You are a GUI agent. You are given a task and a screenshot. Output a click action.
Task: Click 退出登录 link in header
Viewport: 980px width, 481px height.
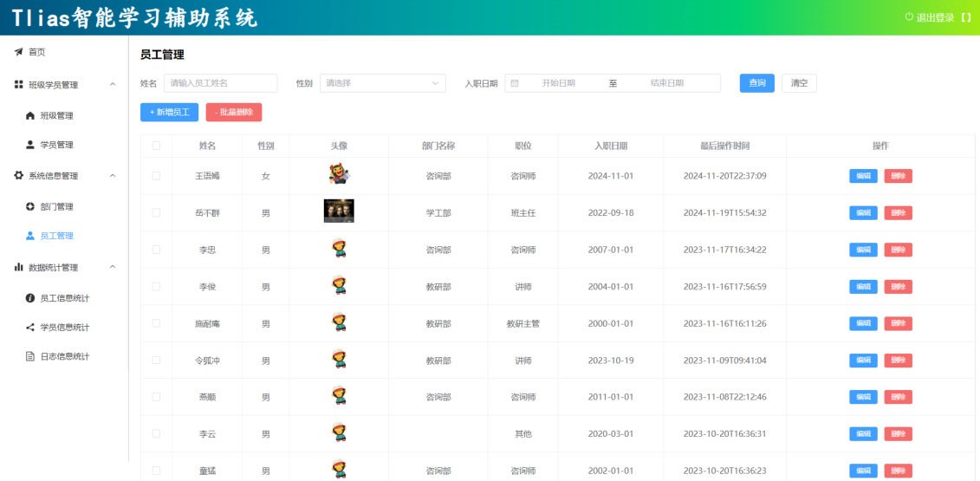pos(934,17)
